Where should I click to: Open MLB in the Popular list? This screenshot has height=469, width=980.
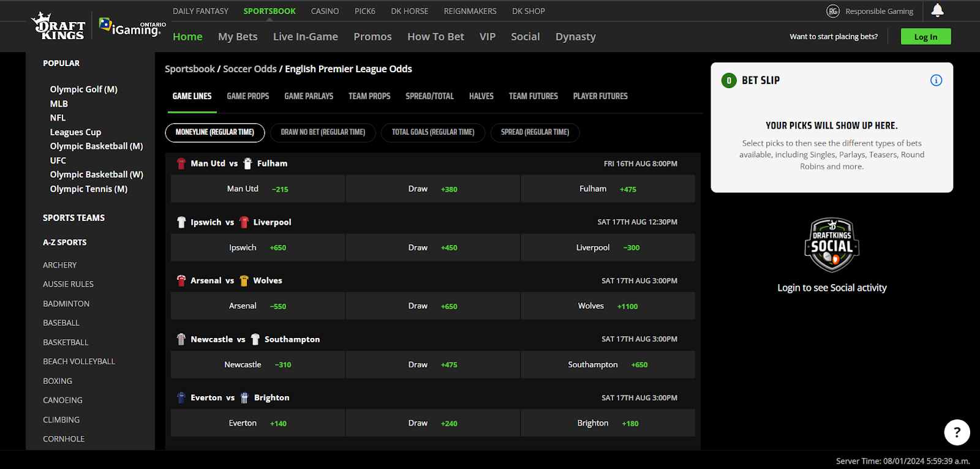click(59, 104)
